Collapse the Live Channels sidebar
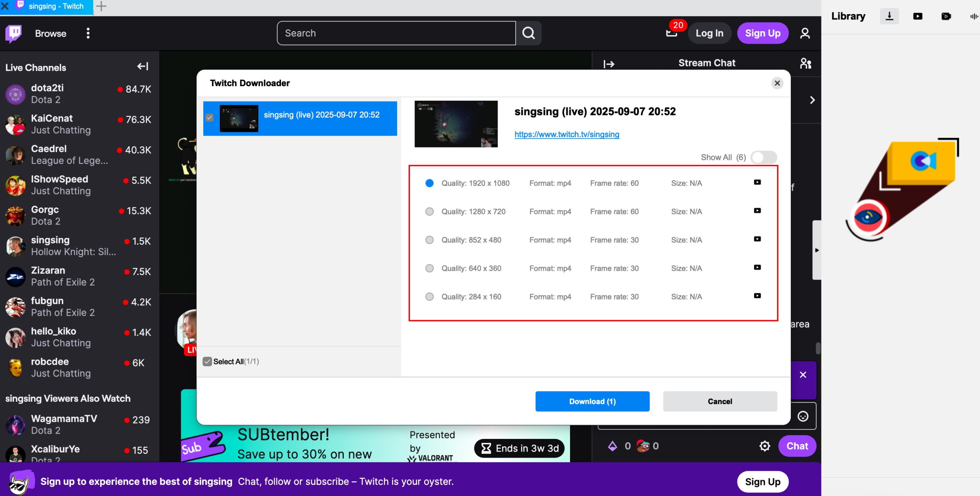 (x=143, y=67)
